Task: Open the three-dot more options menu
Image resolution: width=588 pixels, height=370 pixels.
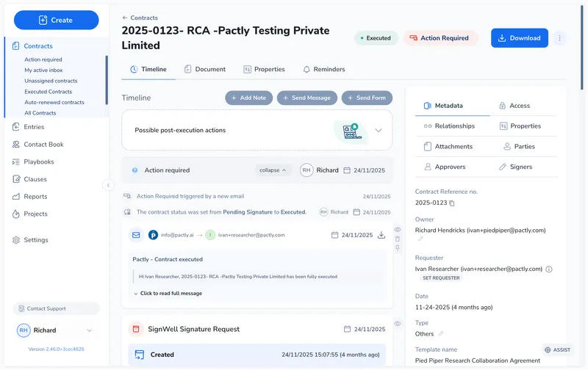Action: pyautogui.click(x=559, y=38)
